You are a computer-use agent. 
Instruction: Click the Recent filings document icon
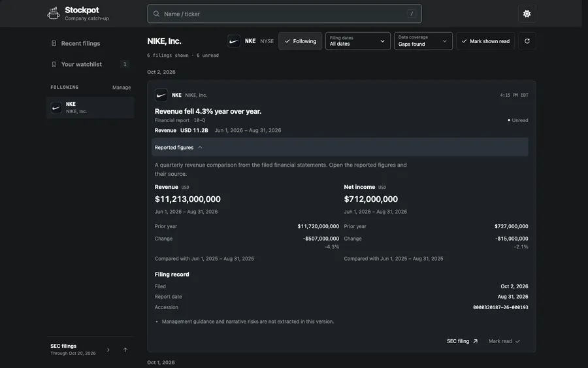[54, 43]
